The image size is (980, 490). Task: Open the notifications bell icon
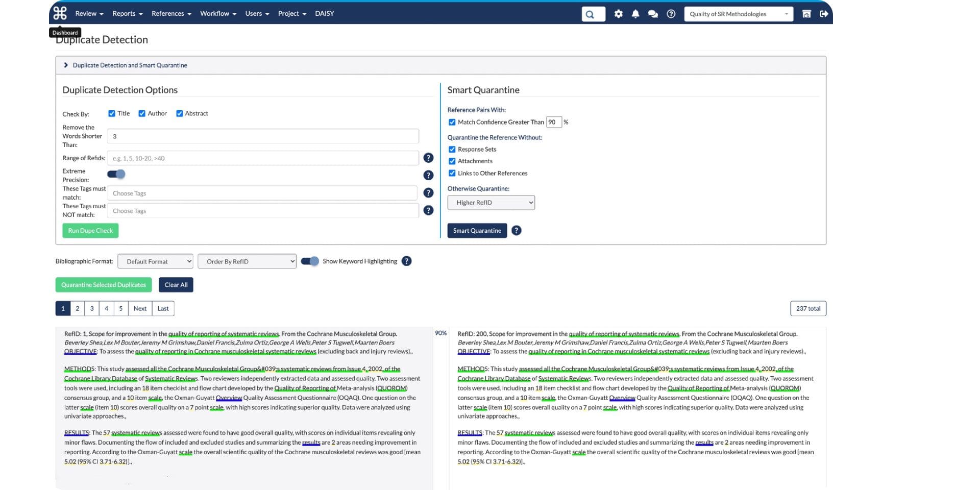click(635, 14)
